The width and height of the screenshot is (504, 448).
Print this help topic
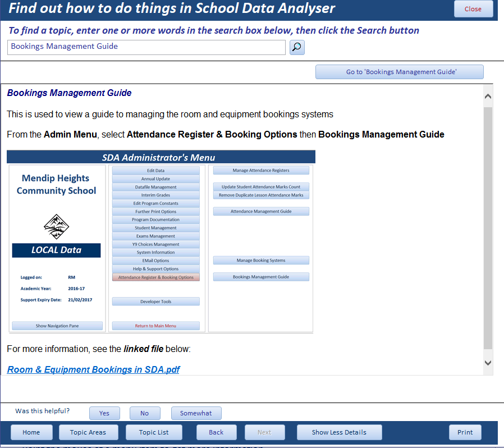click(x=465, y=432)
